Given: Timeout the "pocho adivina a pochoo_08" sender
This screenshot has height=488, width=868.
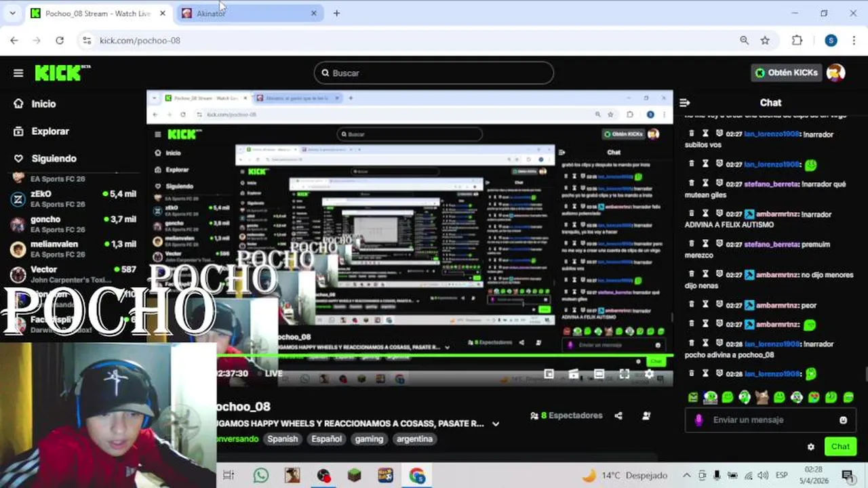Looking at the screenshot, I should click(x=706, y=344).
